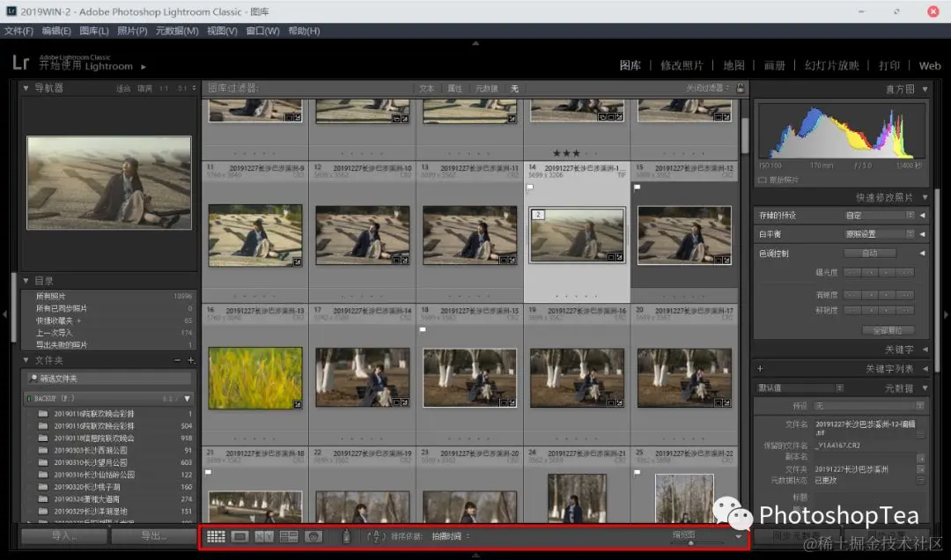Click the plus icon beside '关键字列表'
Viewport: 951px width, 560px height.
tap(760, 368)
